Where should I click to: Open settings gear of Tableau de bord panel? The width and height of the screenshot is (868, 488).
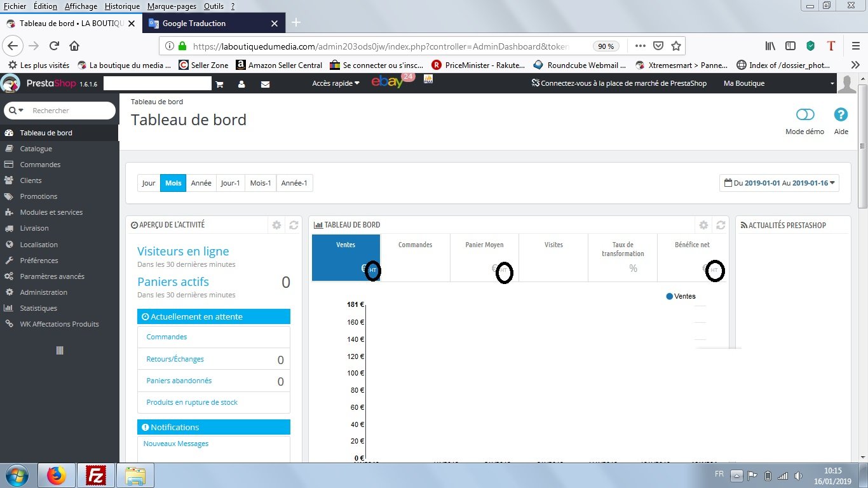click(x=703, y=225)
